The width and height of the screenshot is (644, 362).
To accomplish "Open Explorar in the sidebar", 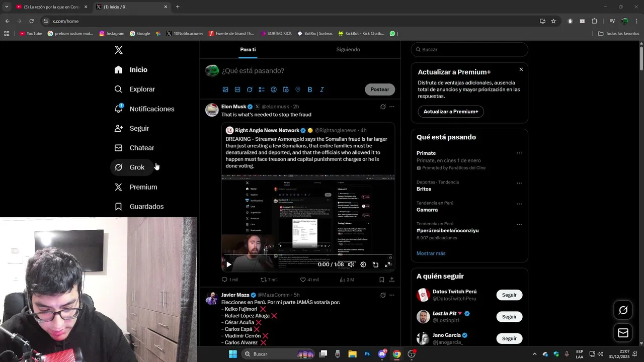I will (x=134, y=89).
